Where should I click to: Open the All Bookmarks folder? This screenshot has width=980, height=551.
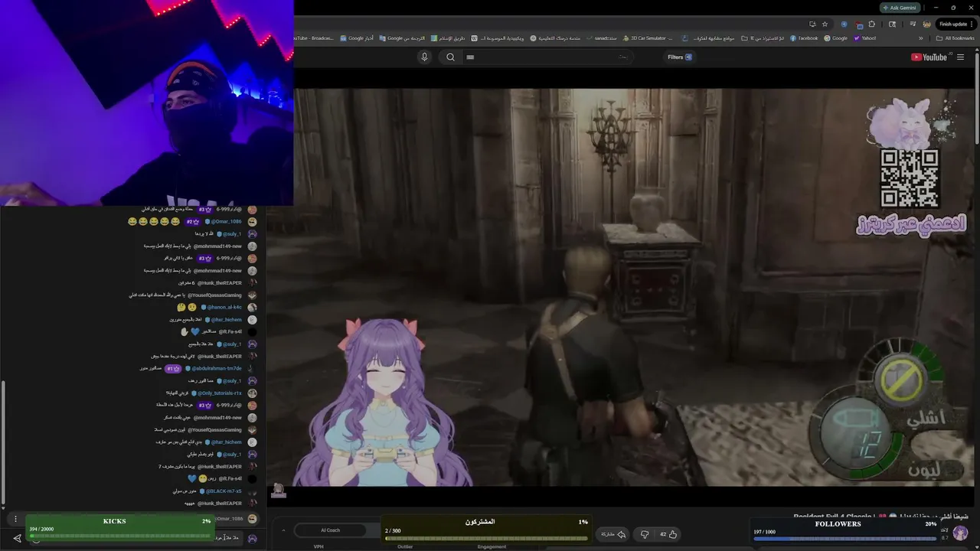tap(955, 38)
